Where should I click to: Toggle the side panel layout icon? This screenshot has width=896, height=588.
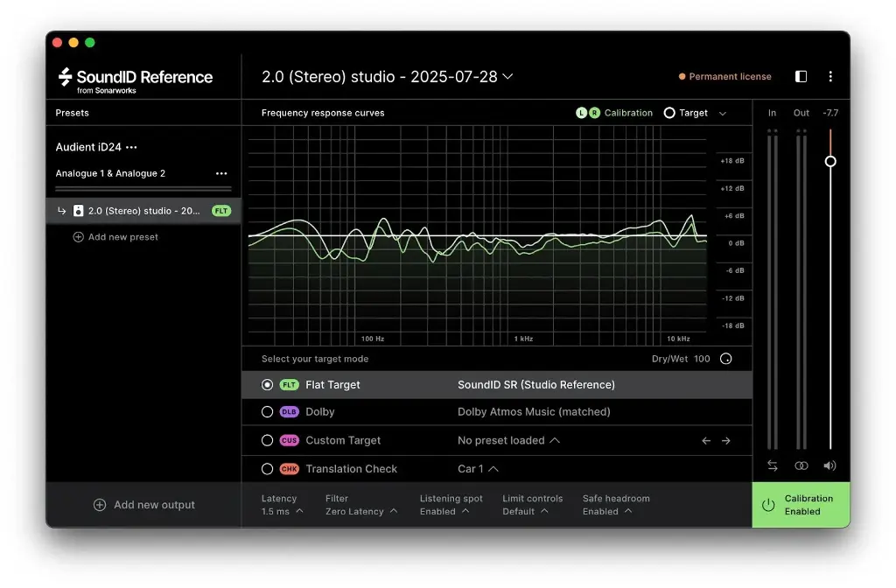[801, 77]
